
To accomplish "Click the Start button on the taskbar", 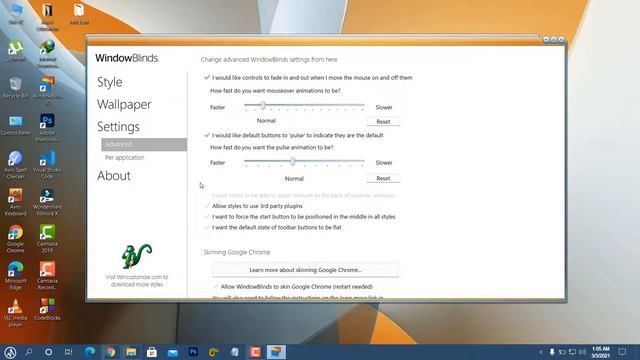I will pyautogui.click(x=10, y=352).
